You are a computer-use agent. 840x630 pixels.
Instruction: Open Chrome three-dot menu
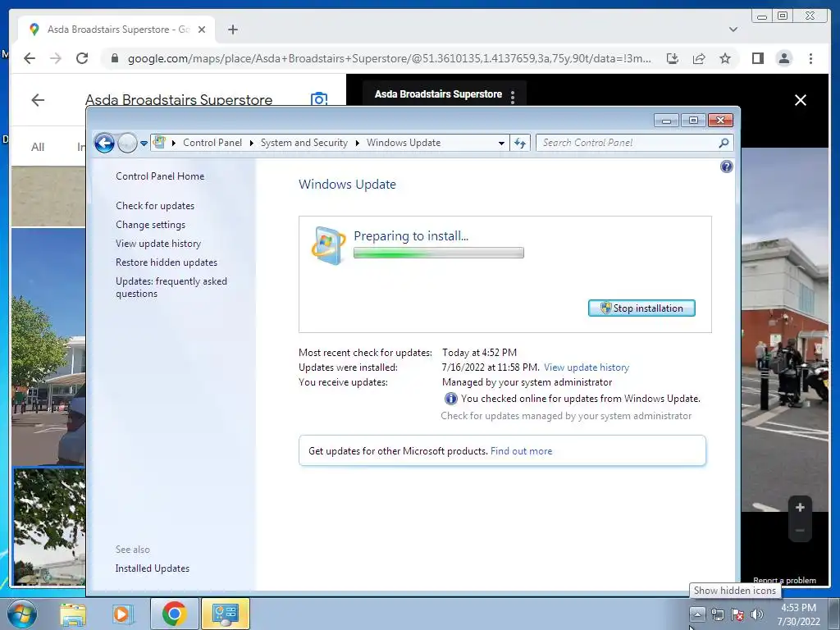[810, 58]
